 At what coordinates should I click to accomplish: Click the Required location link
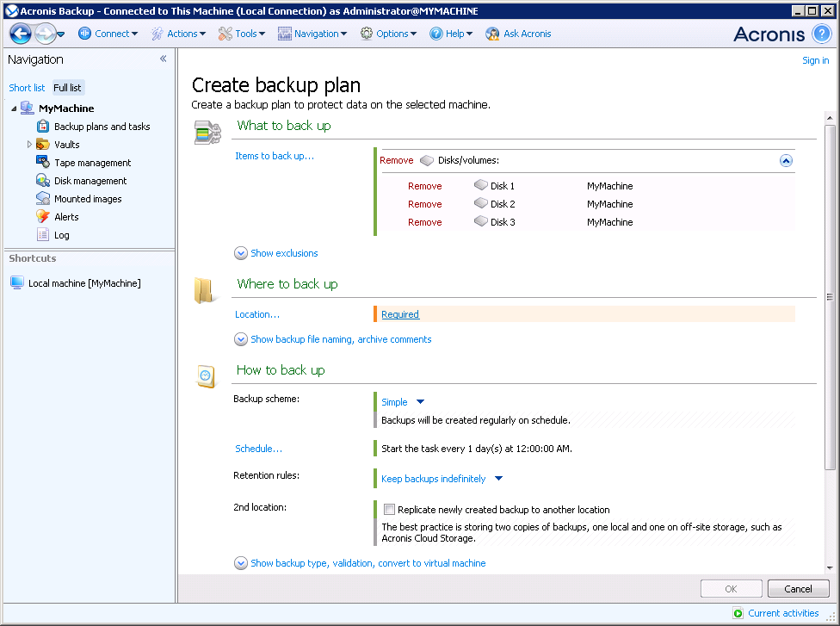(x=400, y=314)
